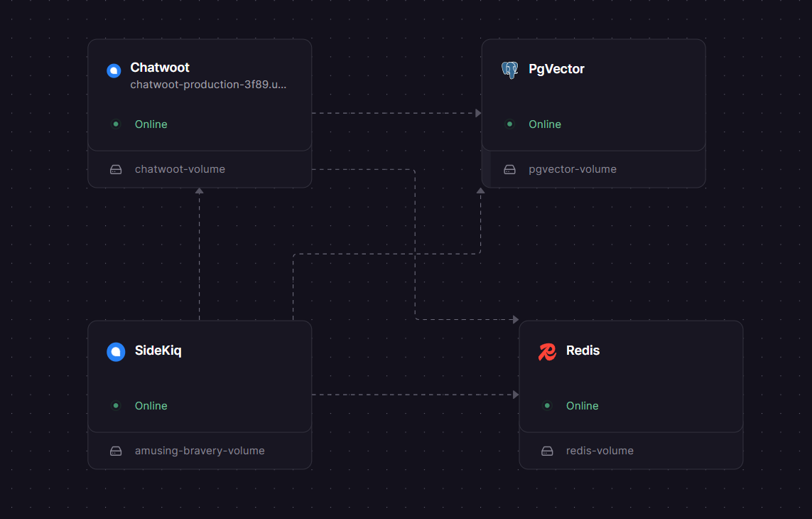The image size is (812, 519).
Task: Toggle the PgVector Online status indicator
Action: (x=509, y=124)
